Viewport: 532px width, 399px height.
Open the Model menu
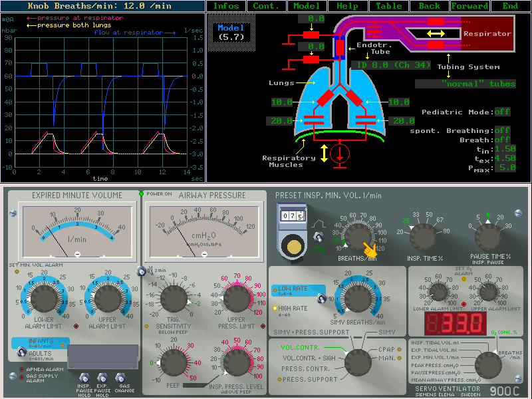coord(307,6)
